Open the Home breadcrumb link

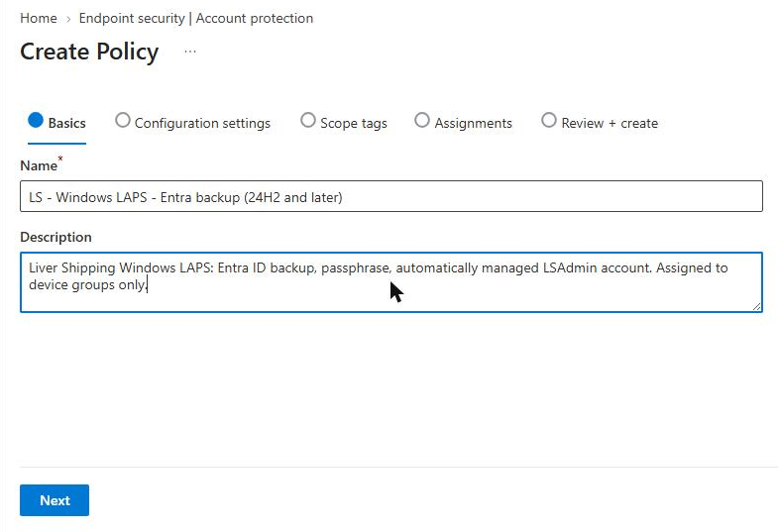pos(39,19)
